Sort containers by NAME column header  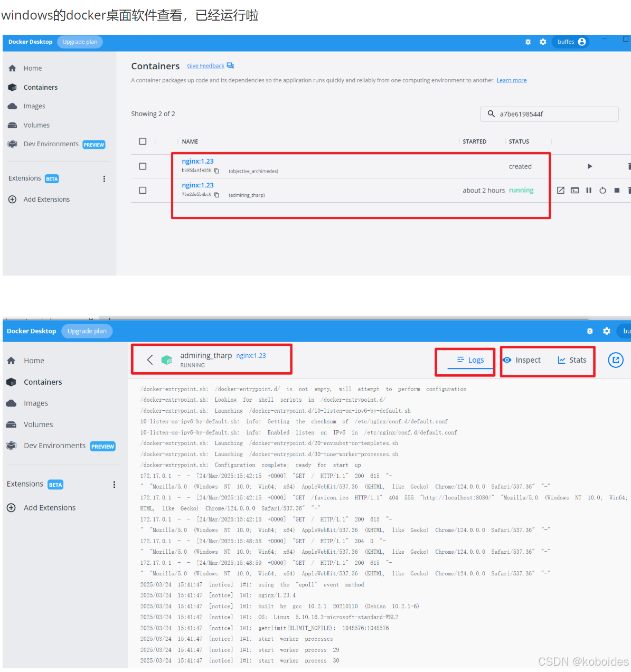point(190,141)
